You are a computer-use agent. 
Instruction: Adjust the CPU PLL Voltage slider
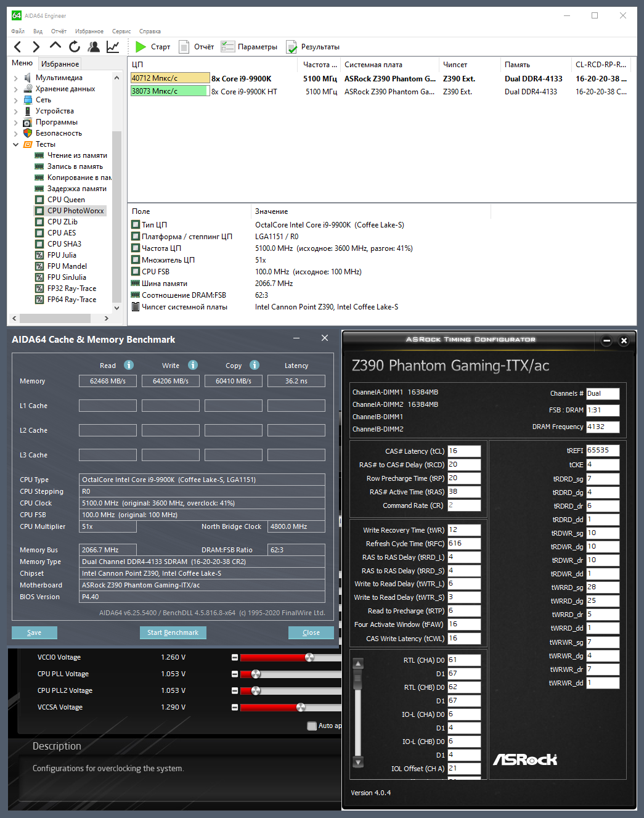(x=256, y=674)
